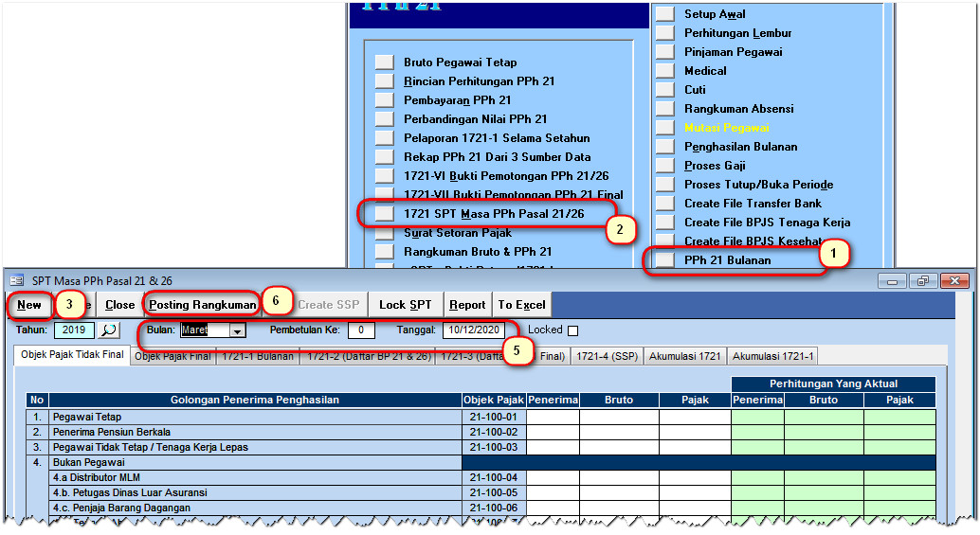This screenshot has width=980, height=535.
Task: Click the square button beside Rangkuman Absensi
Action: [x=665, y=109]
